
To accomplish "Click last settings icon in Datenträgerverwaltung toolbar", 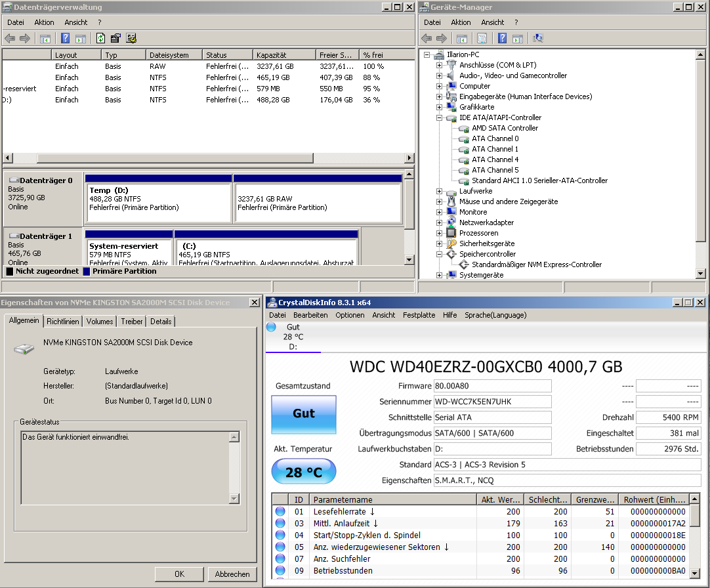I will (131, 39).
